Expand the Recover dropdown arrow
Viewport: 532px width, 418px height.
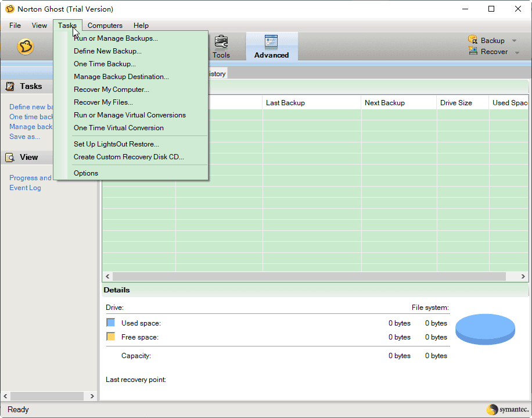click(517, 52)
